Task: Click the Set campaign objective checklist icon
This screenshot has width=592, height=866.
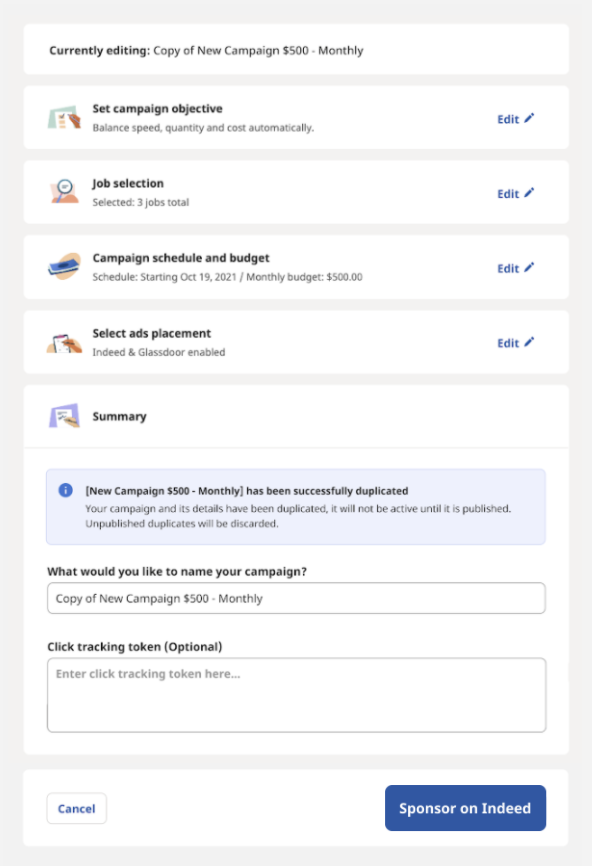Action: (65, 118)
